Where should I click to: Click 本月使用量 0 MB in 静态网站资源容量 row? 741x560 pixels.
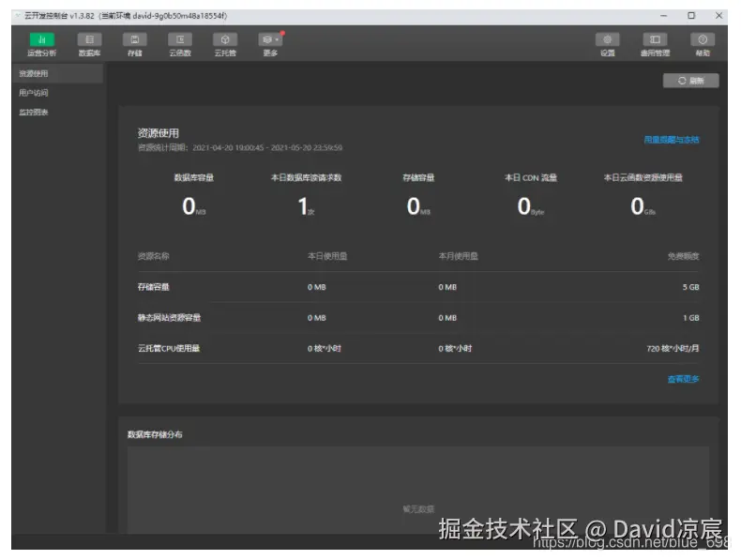447,318
